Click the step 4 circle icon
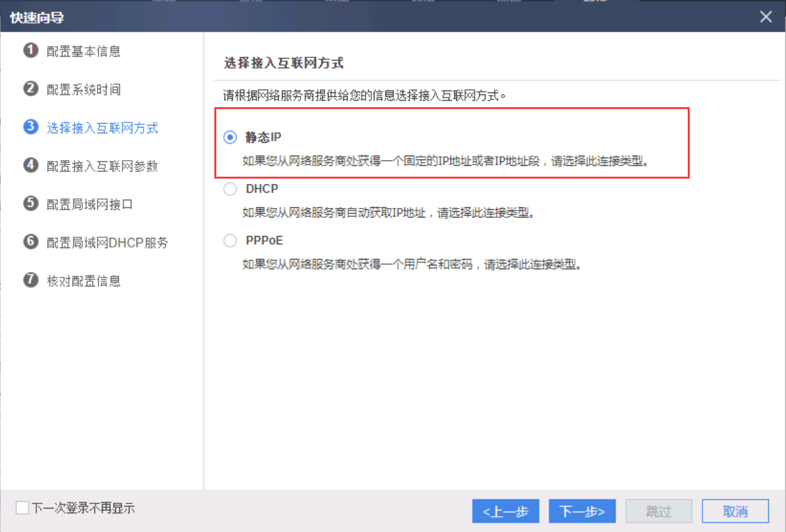The width and height of the screenshot is (786, 532). tap(31, 165)
